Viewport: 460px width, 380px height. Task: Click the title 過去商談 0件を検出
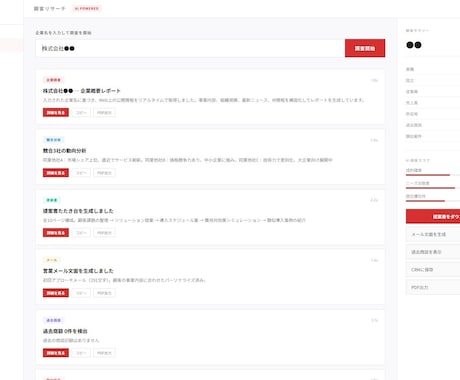pos(65,331)
